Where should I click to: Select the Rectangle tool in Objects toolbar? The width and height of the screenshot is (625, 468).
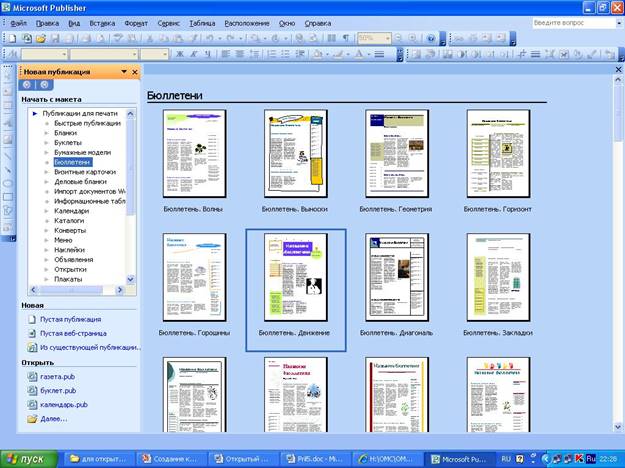pos(8,197)
